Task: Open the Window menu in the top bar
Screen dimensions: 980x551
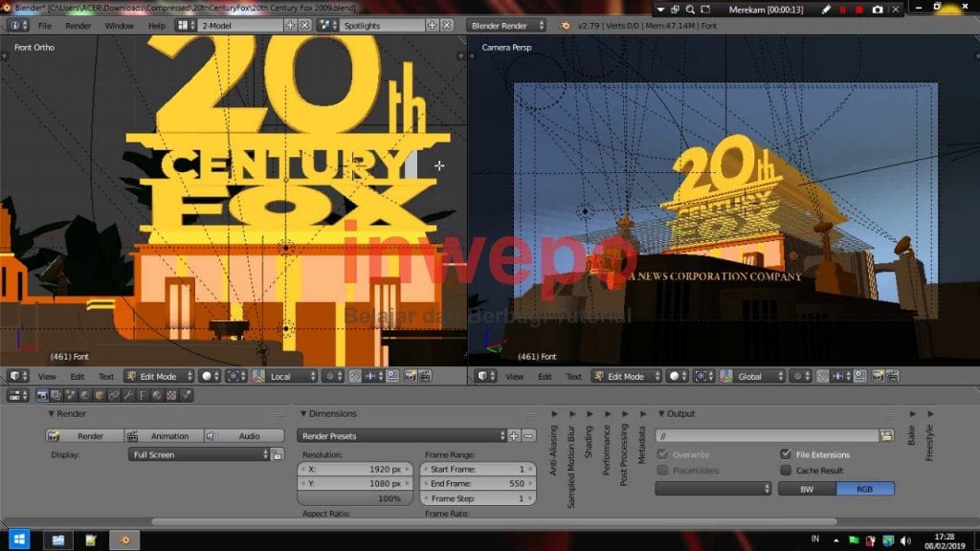Action: point(119,25)
